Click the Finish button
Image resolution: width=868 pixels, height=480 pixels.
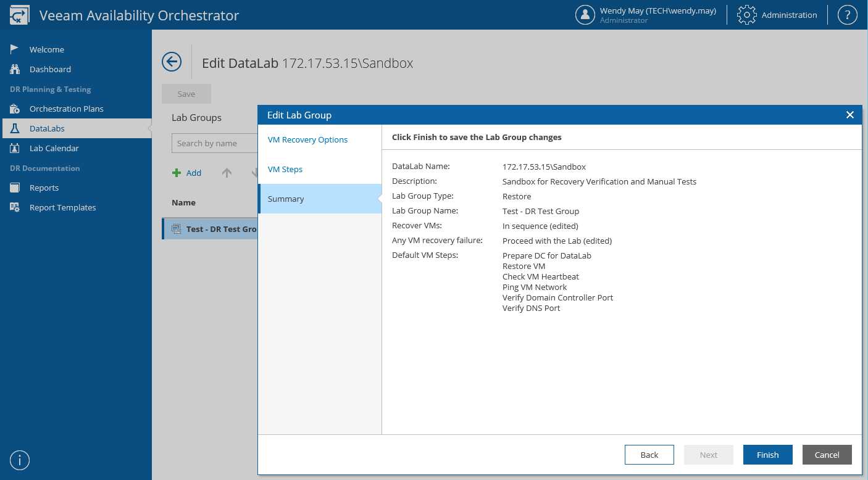(x=767, y=455)
